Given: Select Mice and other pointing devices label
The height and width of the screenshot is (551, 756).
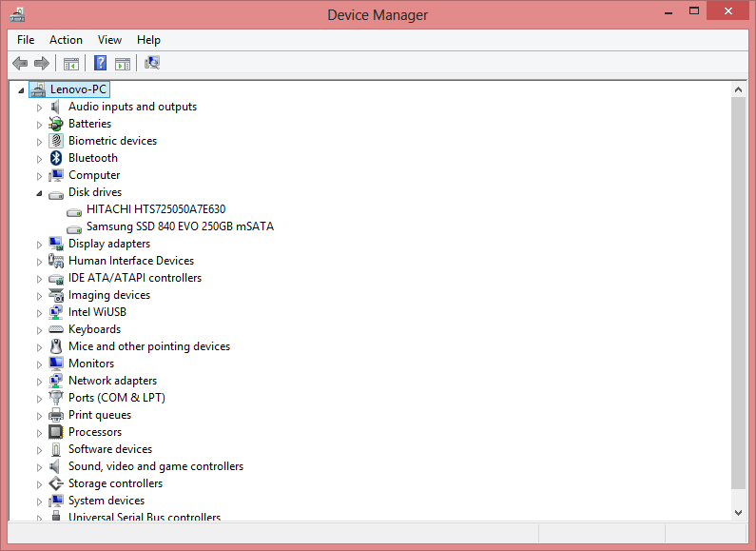Looking at the screenshot, I should pyautogui.click(x=149, y=346).
